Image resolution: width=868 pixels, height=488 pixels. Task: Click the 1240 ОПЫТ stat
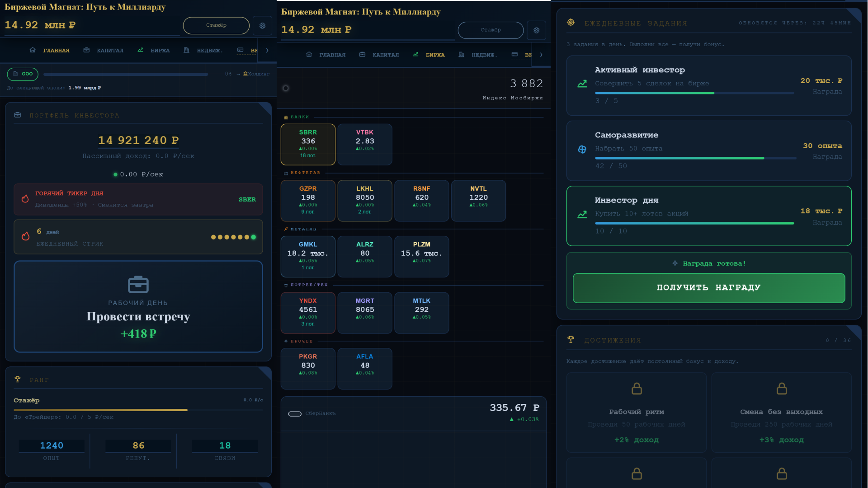pyautogui.click(x=52, y=451)
